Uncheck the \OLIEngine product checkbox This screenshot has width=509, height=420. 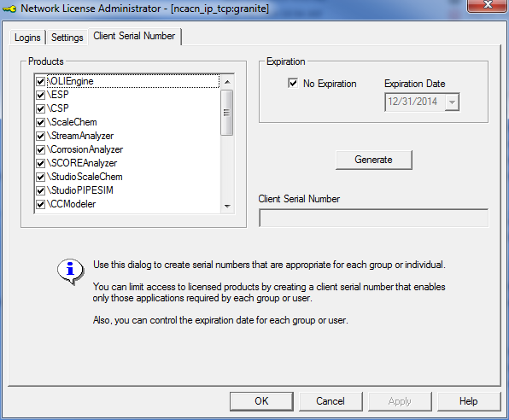[x=40, y=81]
